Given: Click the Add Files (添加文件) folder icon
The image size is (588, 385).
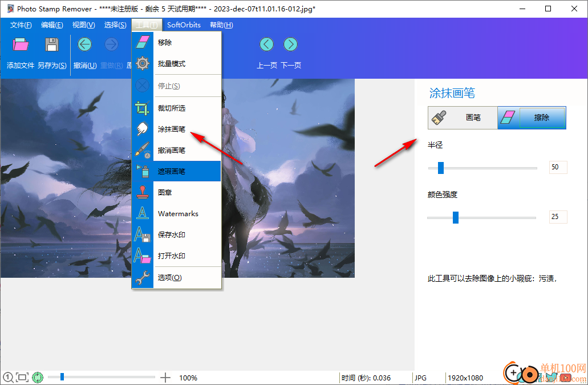Looking at the screenshot, I should pyautogui.click(x=21, y=44).
